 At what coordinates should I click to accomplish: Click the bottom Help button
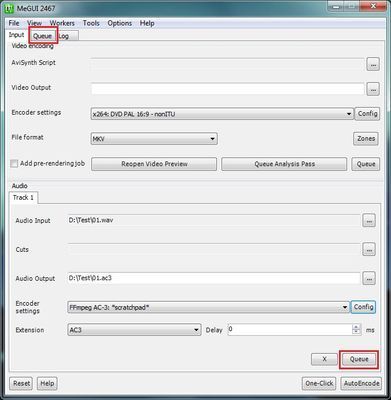[47, 383]
